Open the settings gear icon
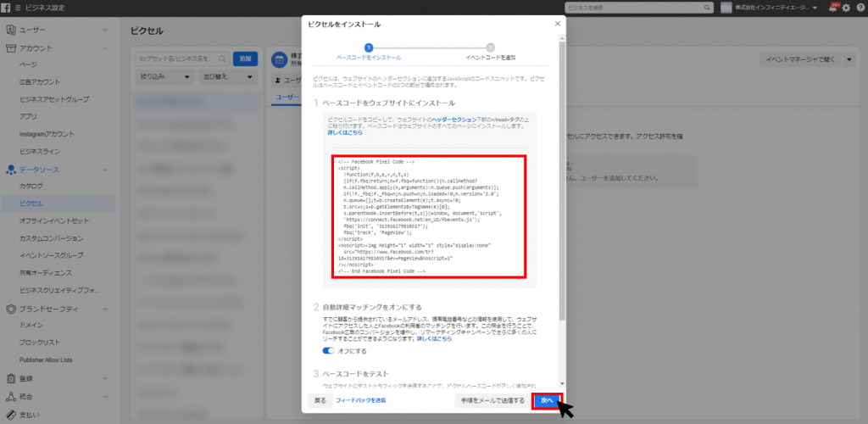 (846, 8)
